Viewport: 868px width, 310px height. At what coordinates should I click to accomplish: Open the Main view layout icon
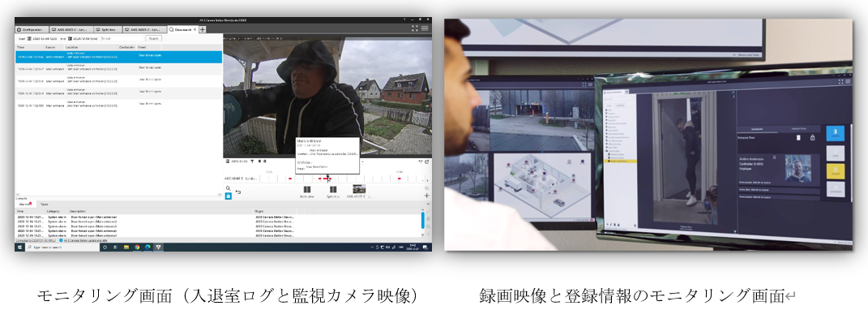point(306,190)
